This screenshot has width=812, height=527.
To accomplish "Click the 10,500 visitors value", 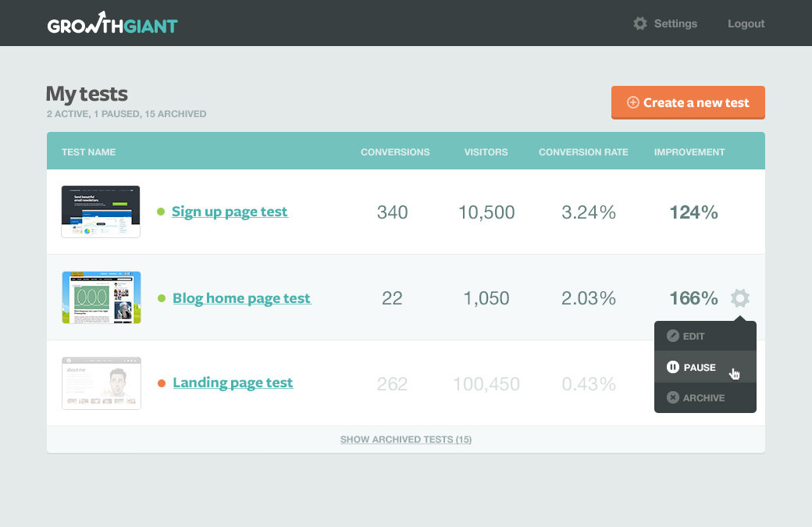I will 486,212.
